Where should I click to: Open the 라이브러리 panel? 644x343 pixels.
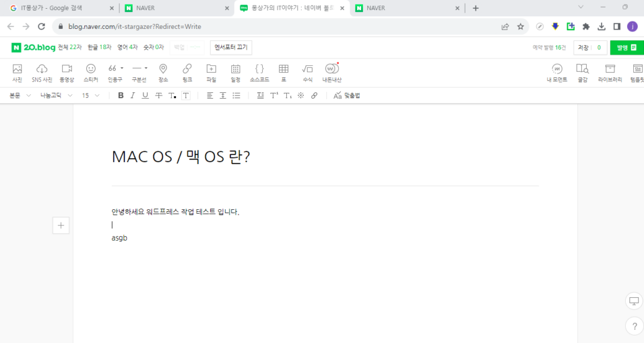(x=610, y=73)
